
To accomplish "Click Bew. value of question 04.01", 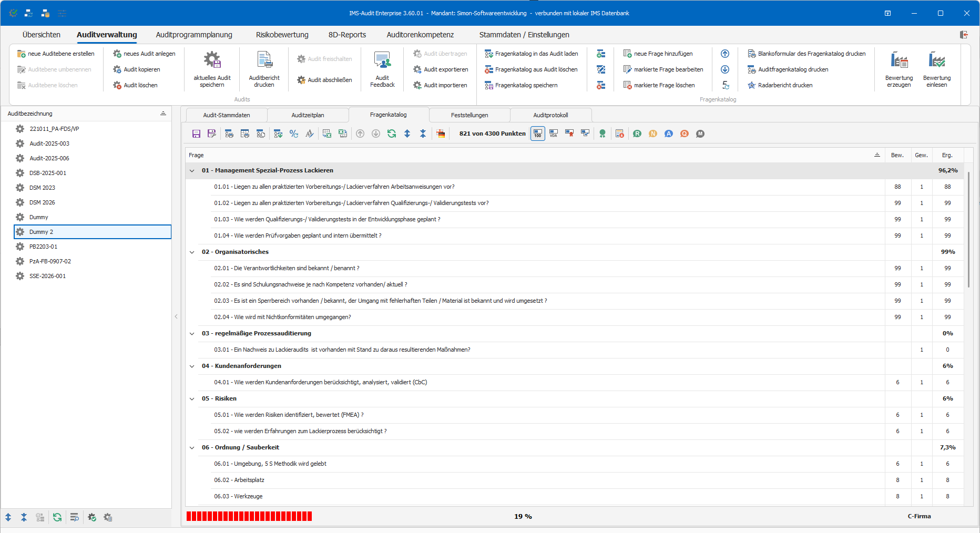I will tap(897, 382).
